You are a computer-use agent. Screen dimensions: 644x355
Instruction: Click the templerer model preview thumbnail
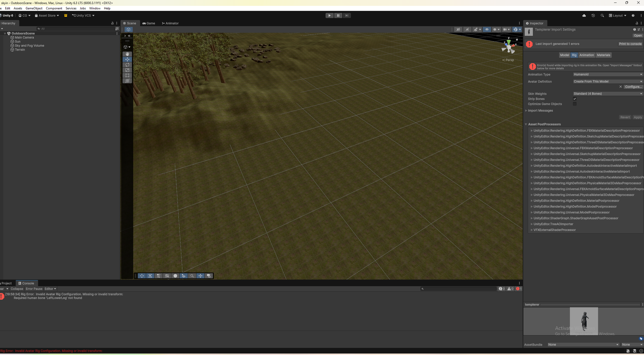pos(584,321)
